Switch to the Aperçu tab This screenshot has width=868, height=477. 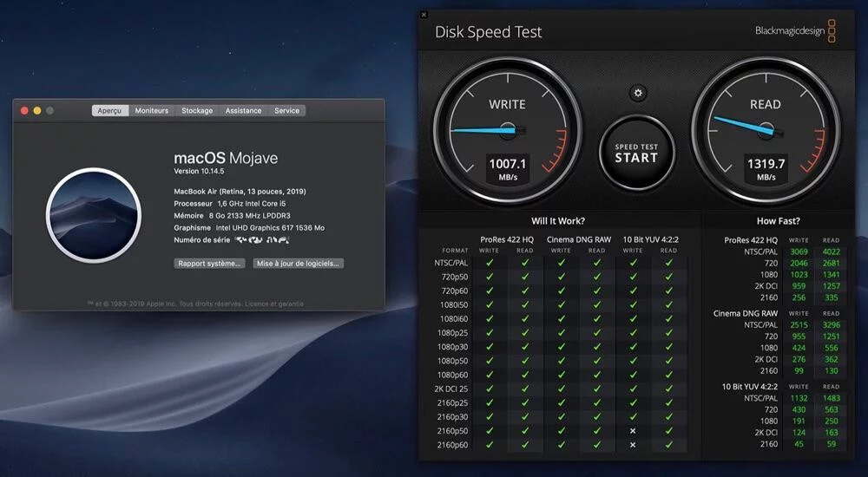pos(109,111)
